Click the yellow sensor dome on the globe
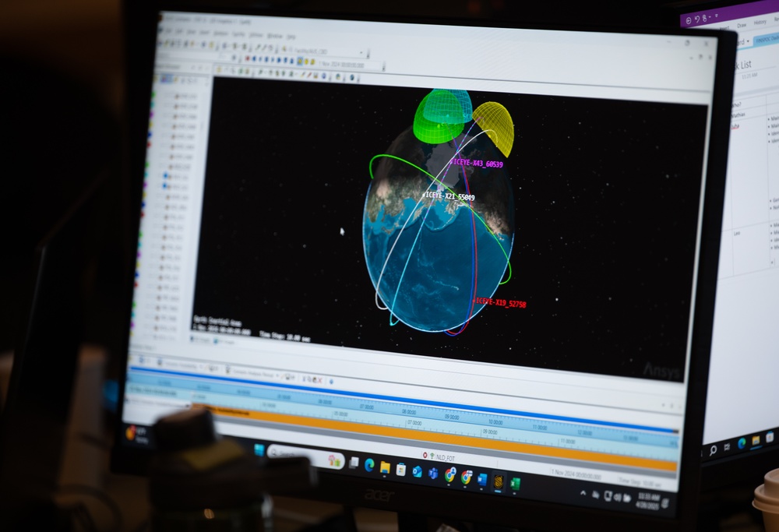The image size is (779, 532). (495, 129)
